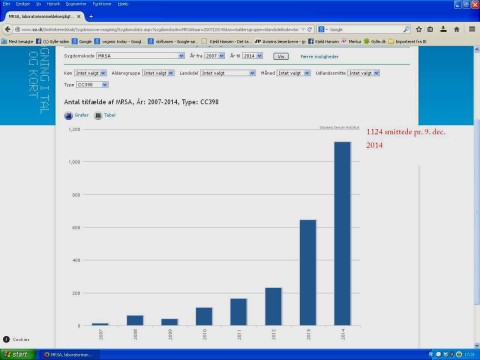Image resolution: width=480 pixels, height=360 pixels.
Task: Expand the Sygdomskode MRSA dropdown
Action: tap(140, 56)
